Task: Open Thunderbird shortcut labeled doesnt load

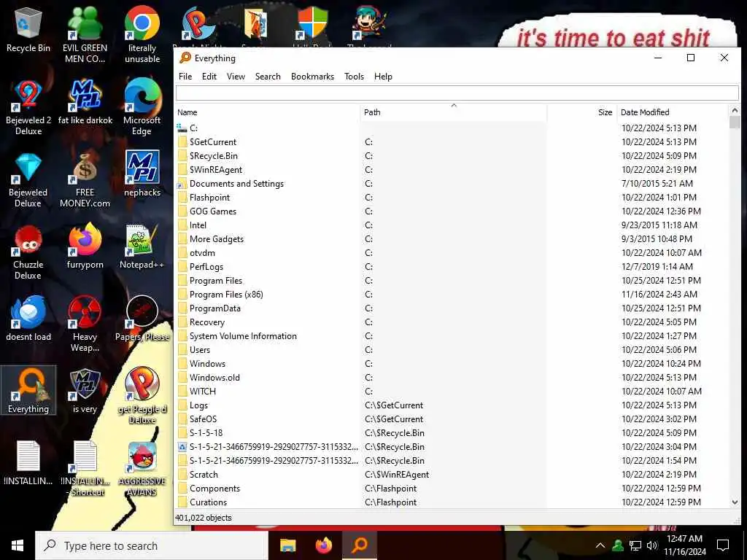Action: coord(28,319)
